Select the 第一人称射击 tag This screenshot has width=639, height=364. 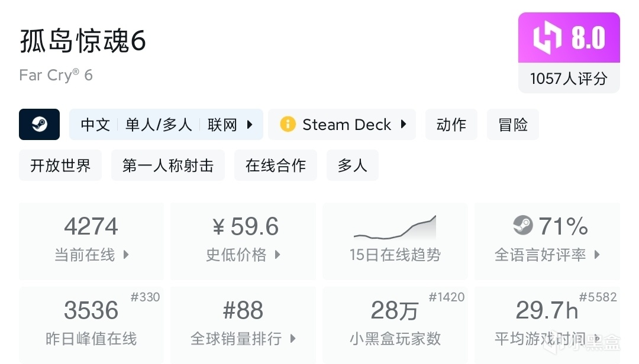coord(167,165)
